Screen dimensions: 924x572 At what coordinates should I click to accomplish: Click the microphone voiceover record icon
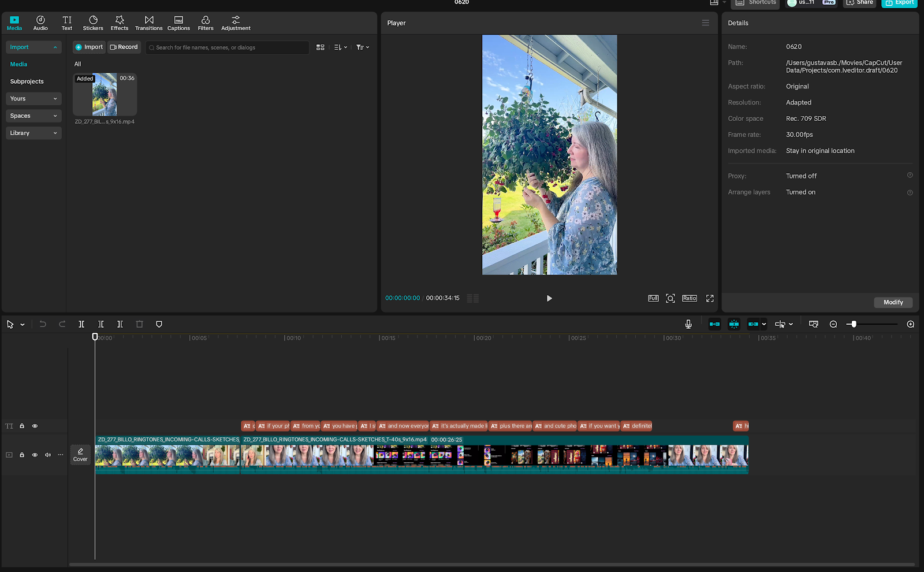pyautogui.click(x=688, y=324)
